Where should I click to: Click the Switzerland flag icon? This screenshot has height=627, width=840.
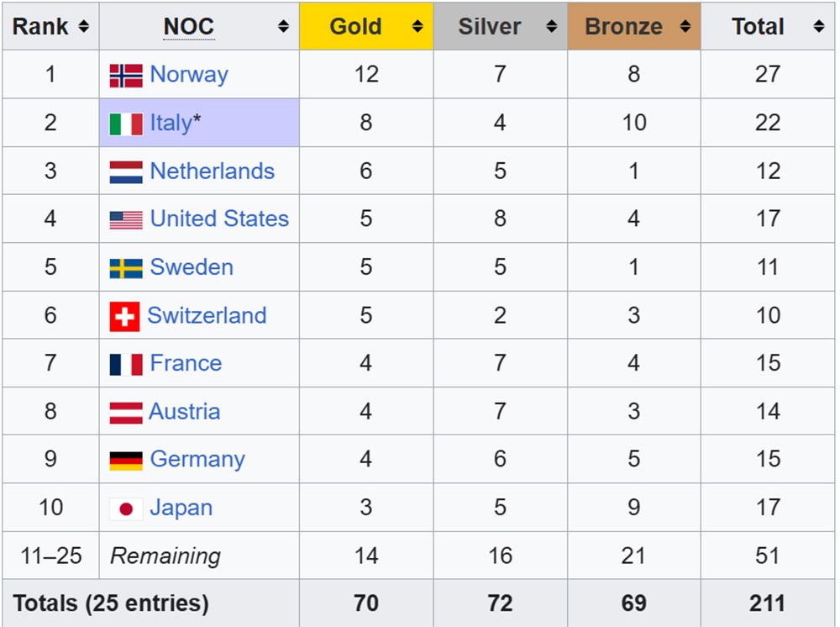124,314
